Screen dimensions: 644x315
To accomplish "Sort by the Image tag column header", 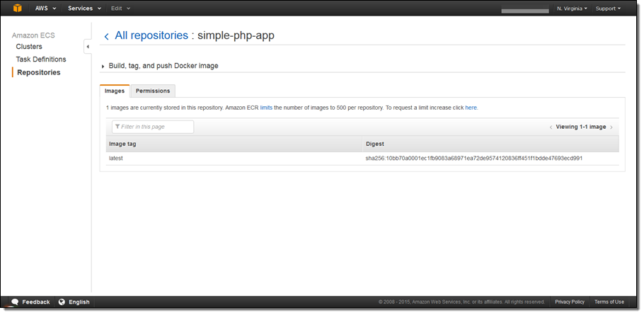I will point(122,144).
